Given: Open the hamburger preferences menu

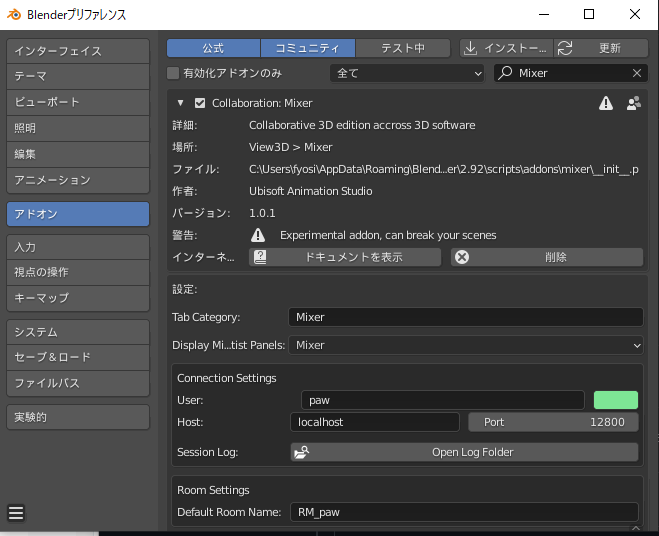Looking at the screenshot, I should click(x=16, y=513).
